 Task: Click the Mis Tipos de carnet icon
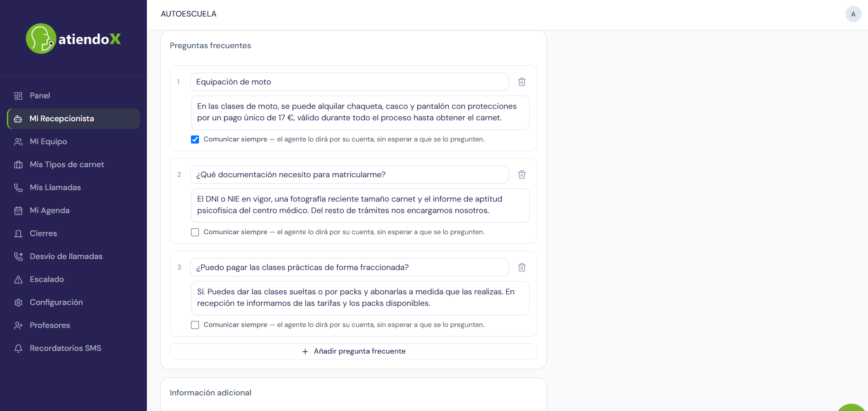point(18,164)
